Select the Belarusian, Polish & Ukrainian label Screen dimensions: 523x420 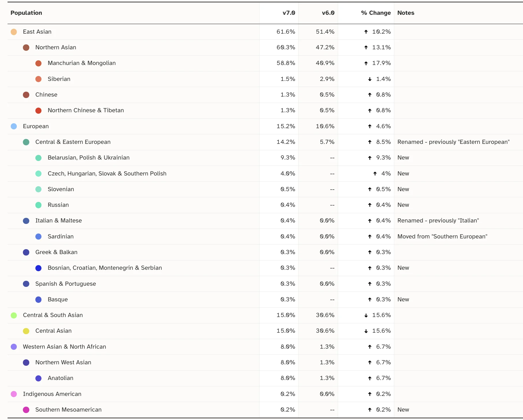click(x=89, y=157)
